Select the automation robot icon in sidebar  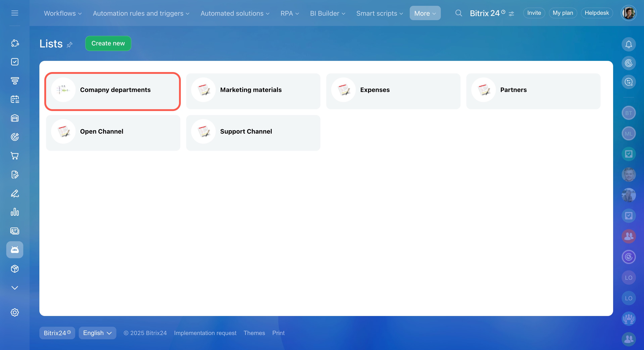[x=15, y=250]
